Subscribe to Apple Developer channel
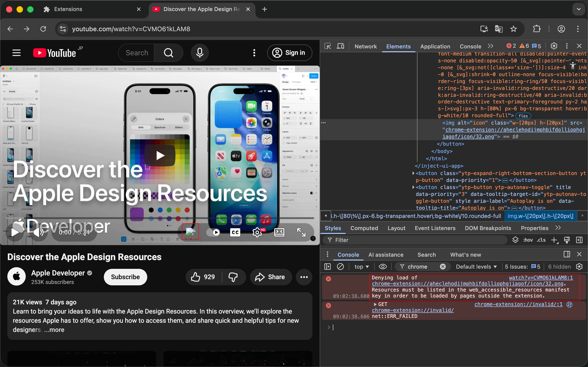The width and height of the screenshot is (588, 367). 125,277
